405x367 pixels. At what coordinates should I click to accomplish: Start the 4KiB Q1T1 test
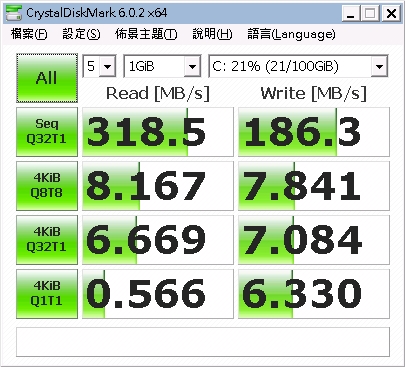point(47,294)
